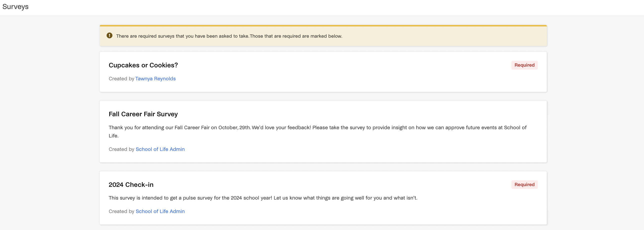Click Required badge on Cupcakes or Cookies survey
Image resolution: width=644 pixels, height=230 pixels.
(524, 65)
